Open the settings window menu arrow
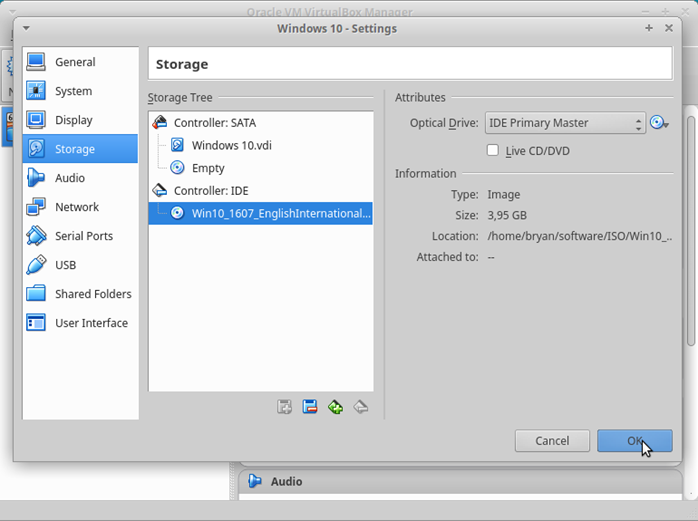This screenshot has height=521, width=698. coord(26,28)
